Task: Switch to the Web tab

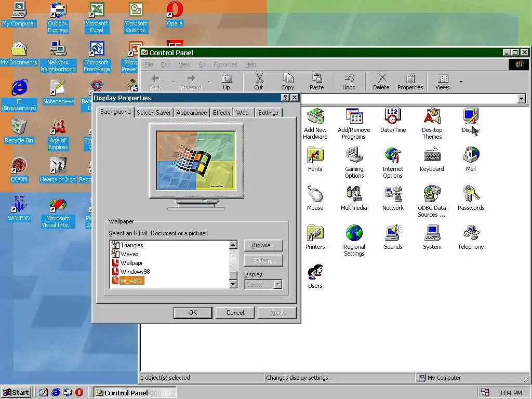Action: pos(243,113)
